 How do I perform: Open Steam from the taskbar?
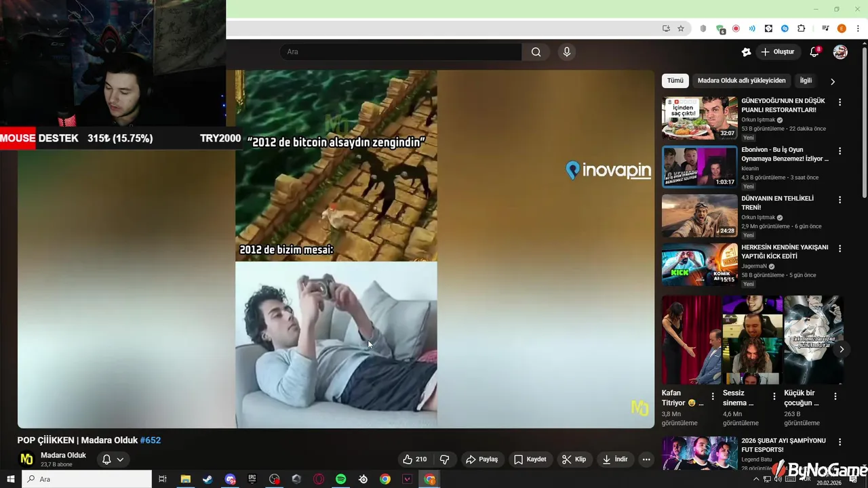click(208, 479)
